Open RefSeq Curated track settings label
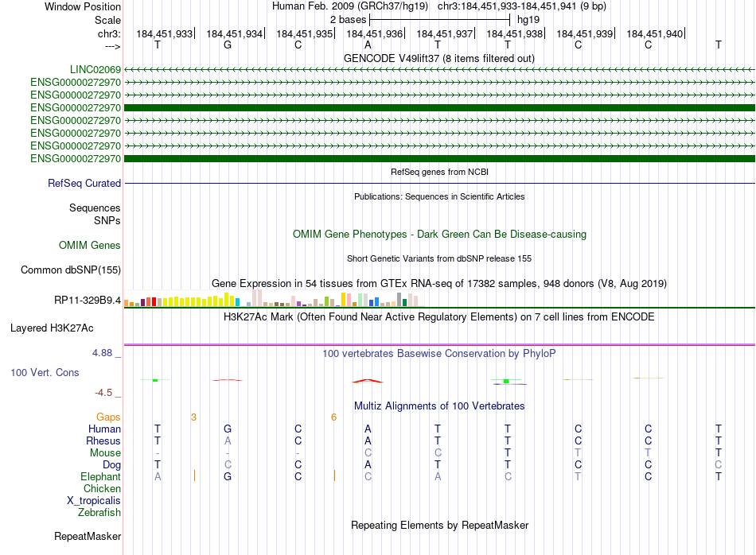Viewport: 756px width, 555px height. pos(84,183)
